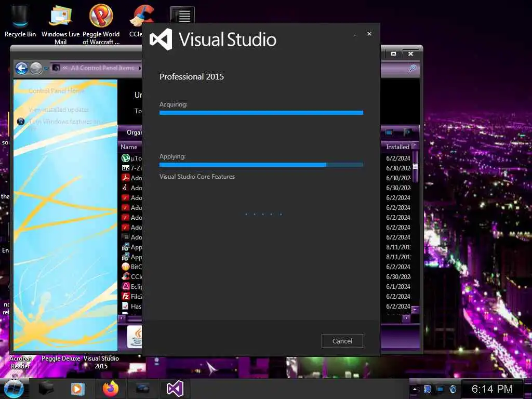The width and height of the screenshot is (532, 399).
Task: Open the View installed updates link
Action: (x=59, y=110)
